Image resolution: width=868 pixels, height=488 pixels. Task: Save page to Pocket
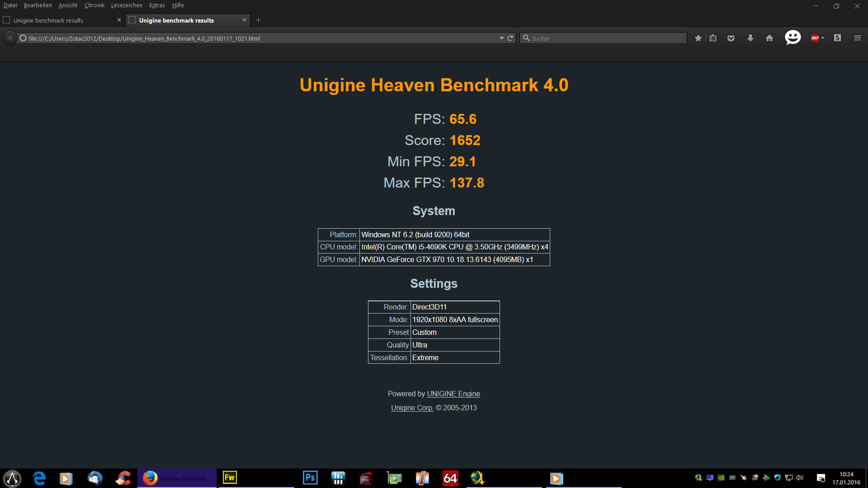(x=731, y=38)
